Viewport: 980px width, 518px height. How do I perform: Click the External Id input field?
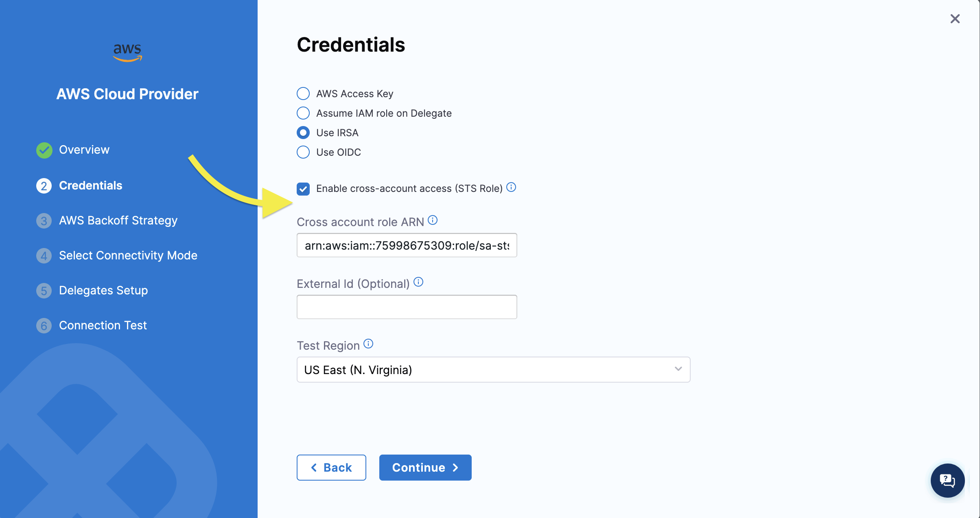(x=407, y=307)
